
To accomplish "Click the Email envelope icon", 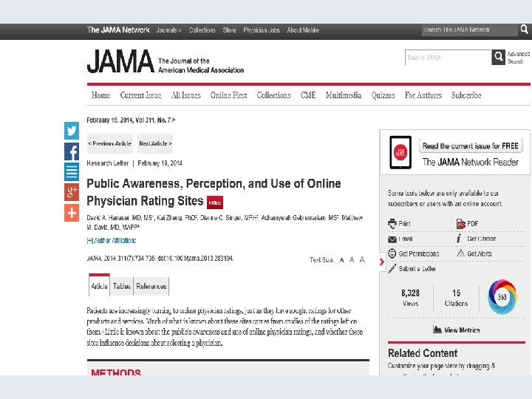I will click(392, 239).
